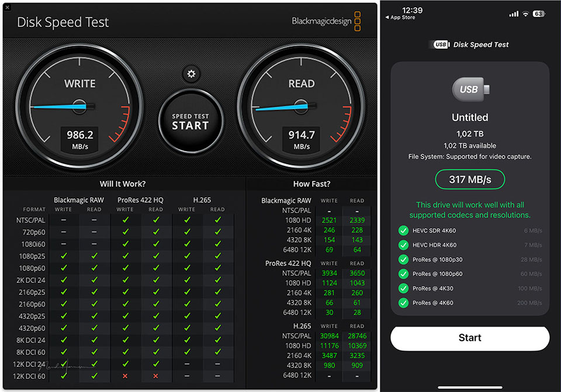Close the Disk Speed Test window
This screenshot has width=561, height=392.
point(7,7)
